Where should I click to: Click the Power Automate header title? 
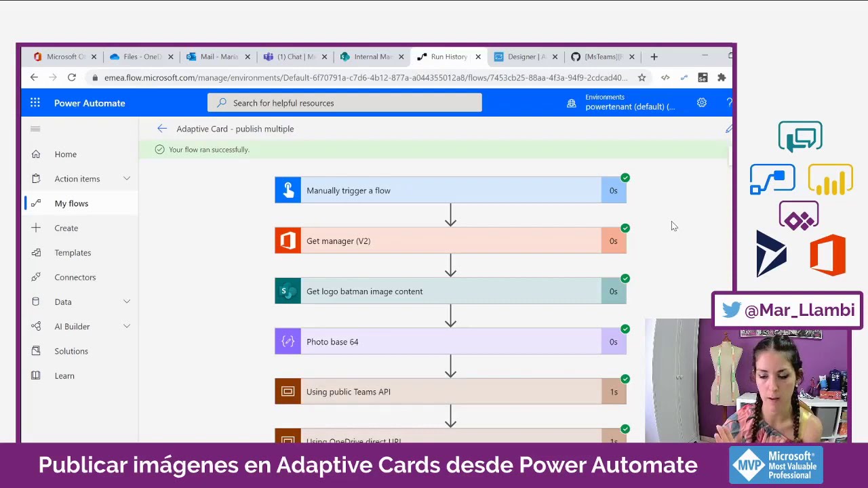click(90, 103)
